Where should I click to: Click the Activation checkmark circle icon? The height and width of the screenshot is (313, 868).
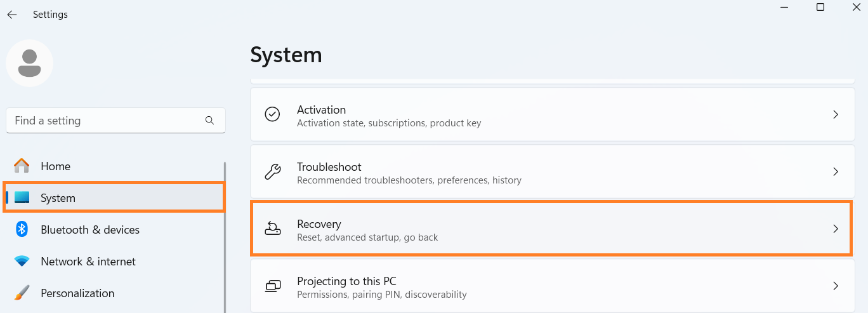point(272,114)
